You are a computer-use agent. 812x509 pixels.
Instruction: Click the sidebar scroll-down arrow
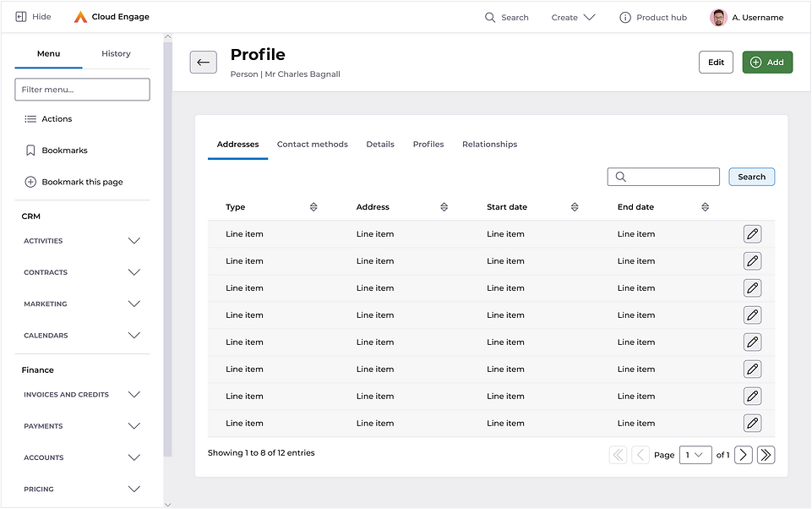(167, 504)
